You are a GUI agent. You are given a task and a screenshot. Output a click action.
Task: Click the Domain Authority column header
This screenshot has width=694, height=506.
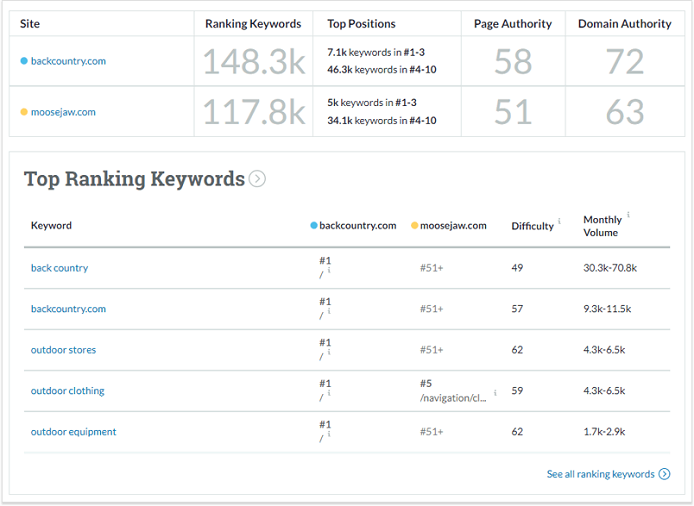(x=625, y=24)
